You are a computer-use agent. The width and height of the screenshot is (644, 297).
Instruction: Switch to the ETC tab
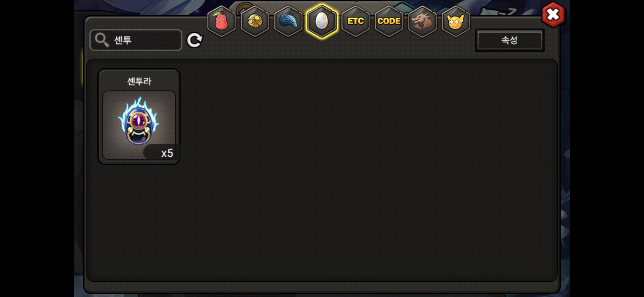355,21
